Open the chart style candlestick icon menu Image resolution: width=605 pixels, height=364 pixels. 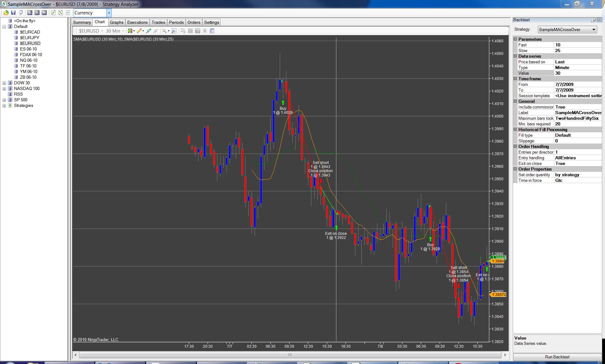[131, 31]
